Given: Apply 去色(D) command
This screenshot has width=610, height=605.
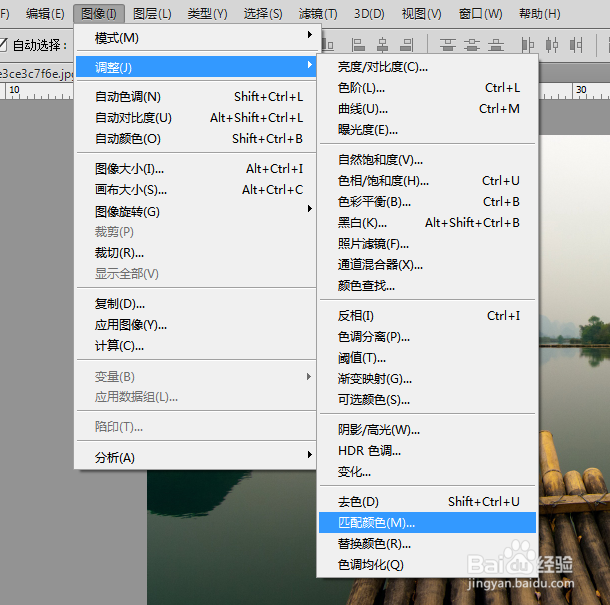Looking at the screenshot, I should [427, 502].
